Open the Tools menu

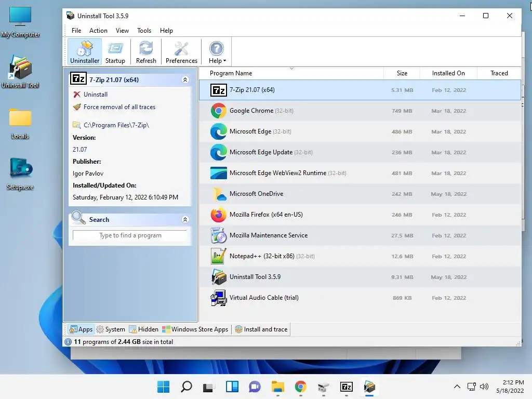pos(144,31)
